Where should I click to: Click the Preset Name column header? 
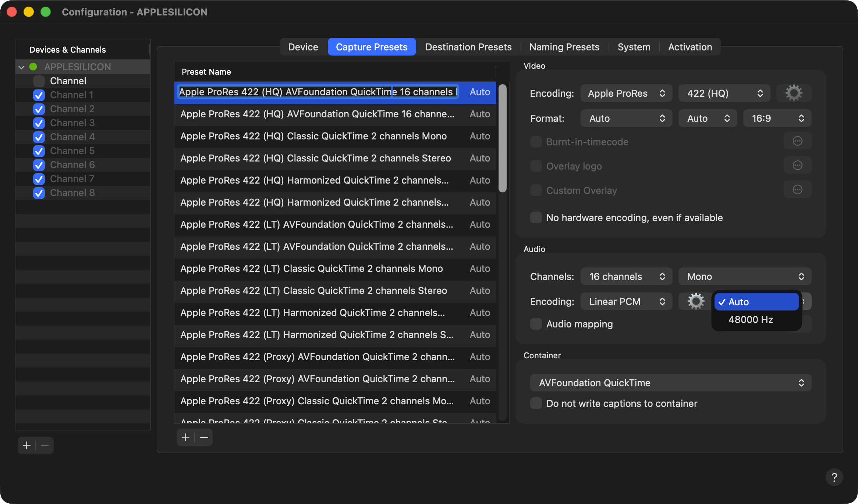335,72
